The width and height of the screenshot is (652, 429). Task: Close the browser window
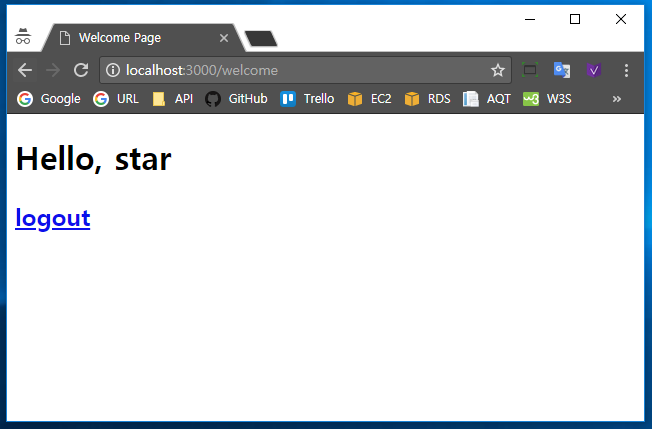(621, 19)
